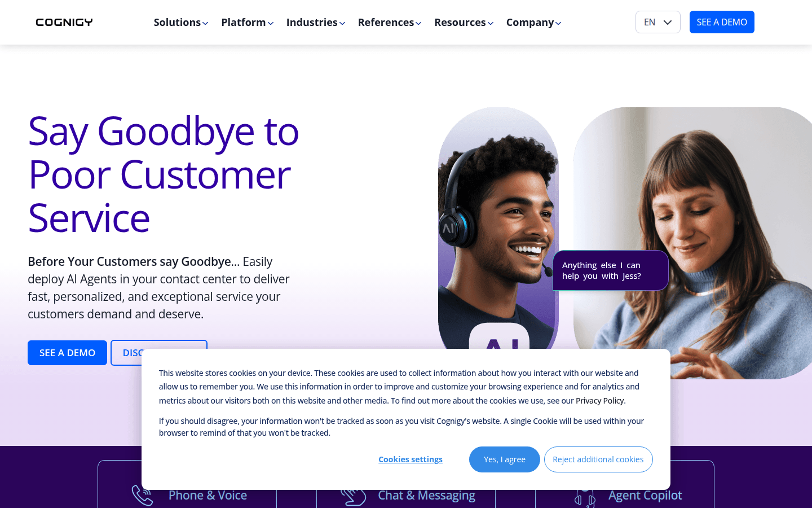Accept cookies with Yes, I agree
The width and height of the screenshot is (812, 508).
505,459
